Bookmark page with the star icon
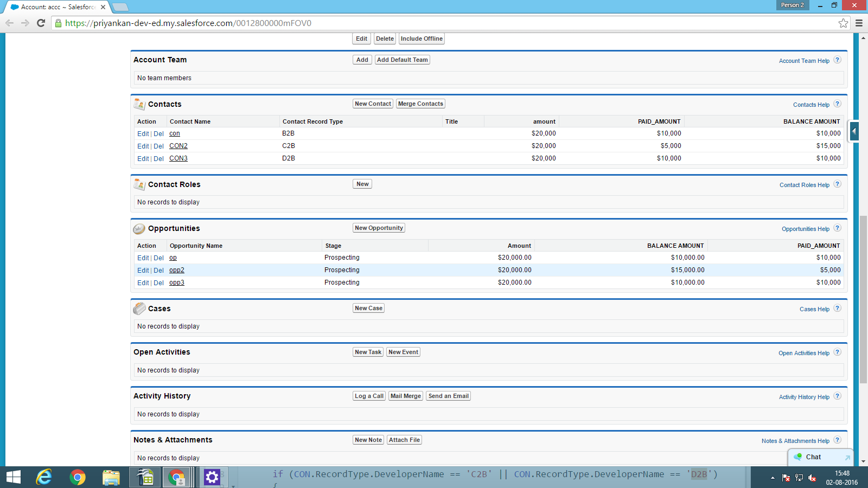The width and height of the screenshot is (868, 488). tap(843, 23)
